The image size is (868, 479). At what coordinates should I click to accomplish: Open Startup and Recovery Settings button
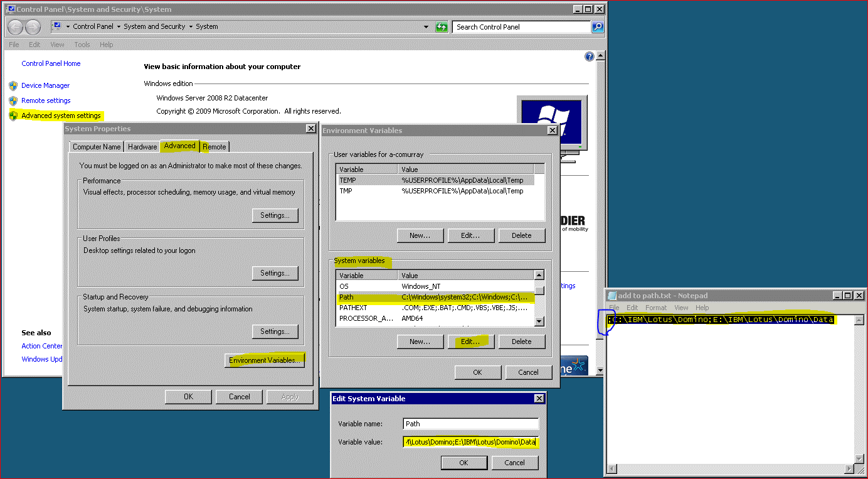point(275,331)
